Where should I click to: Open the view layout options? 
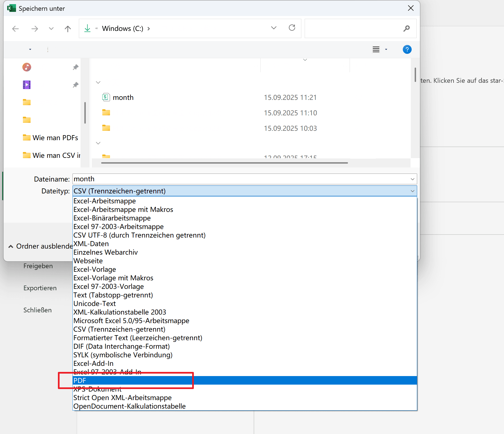tap(376, 49)
